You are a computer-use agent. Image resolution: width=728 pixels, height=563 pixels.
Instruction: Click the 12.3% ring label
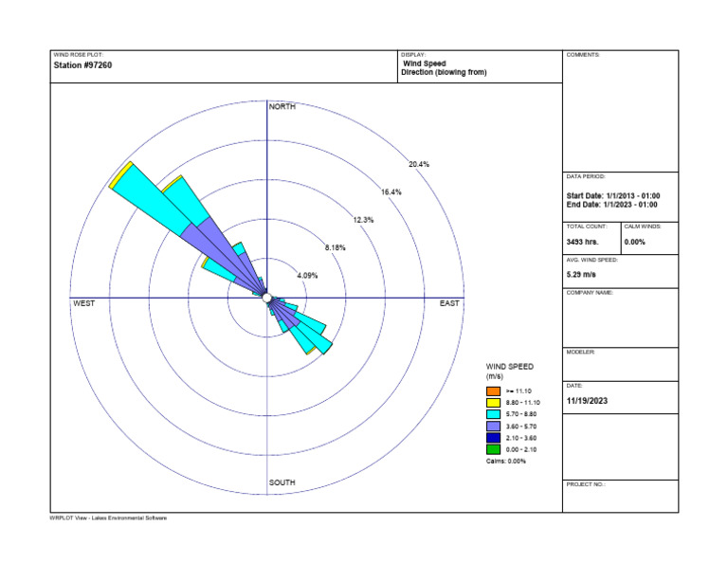click(x=364, y=220)
